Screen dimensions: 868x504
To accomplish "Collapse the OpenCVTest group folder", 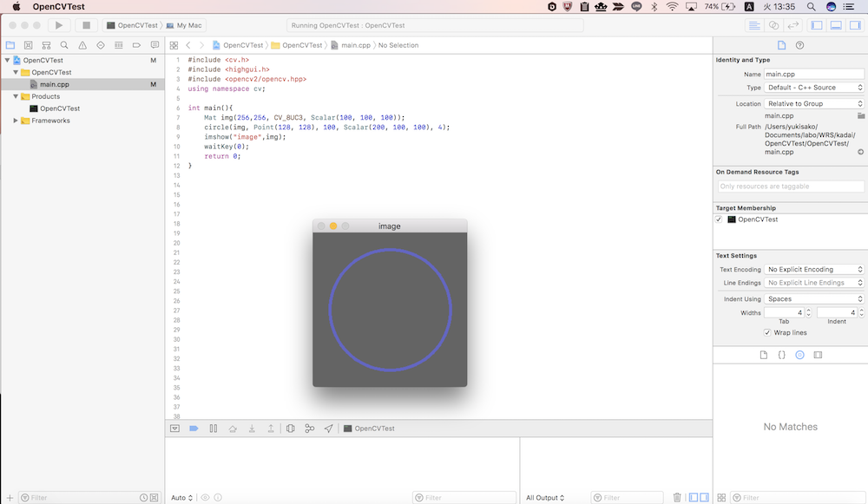I will [x=16, y=73].
